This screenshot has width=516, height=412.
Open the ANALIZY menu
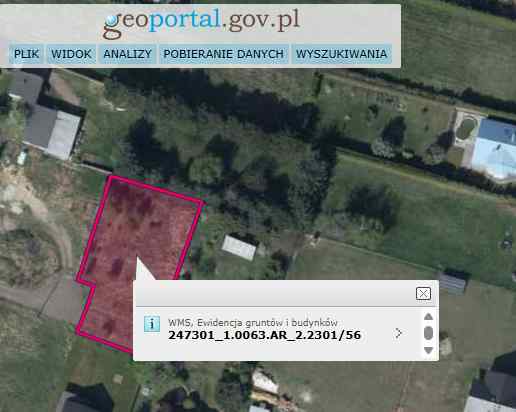tap(127, 54)
